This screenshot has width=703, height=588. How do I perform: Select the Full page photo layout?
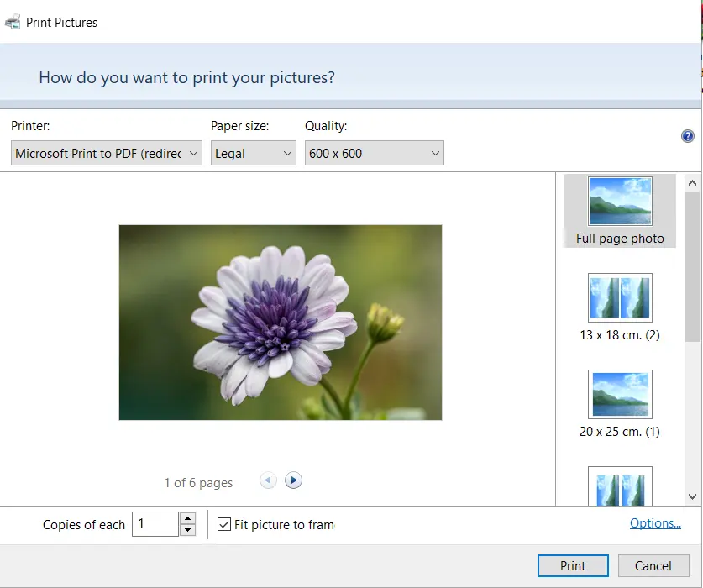[x=619, y=202]
